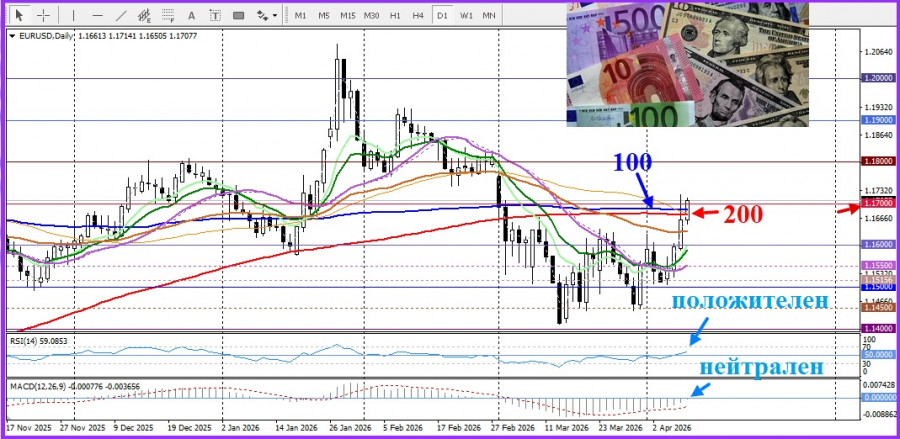Select the Equidistant Channel tool
This screenshot has width=900, height=439.
(145, 15)
